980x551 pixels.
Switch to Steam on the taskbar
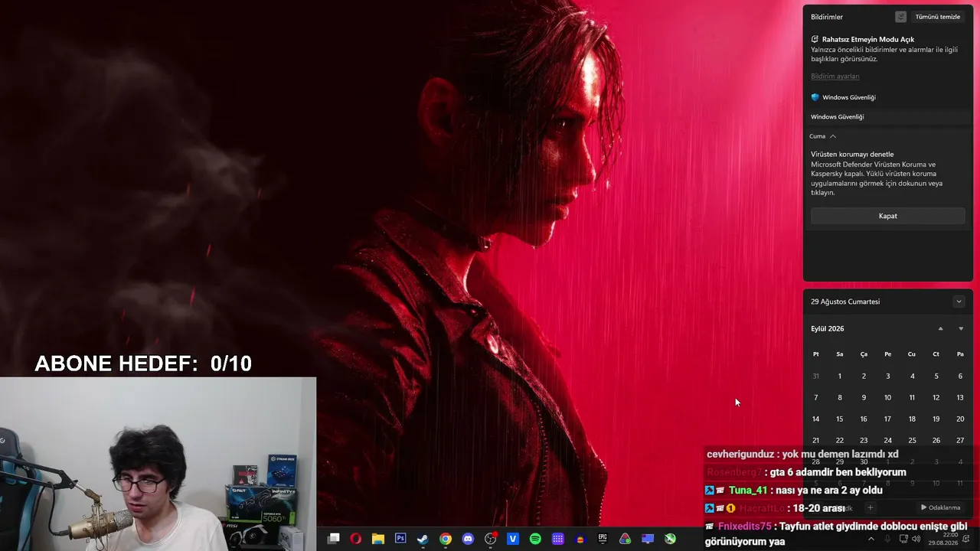click(x=423, y=539)
